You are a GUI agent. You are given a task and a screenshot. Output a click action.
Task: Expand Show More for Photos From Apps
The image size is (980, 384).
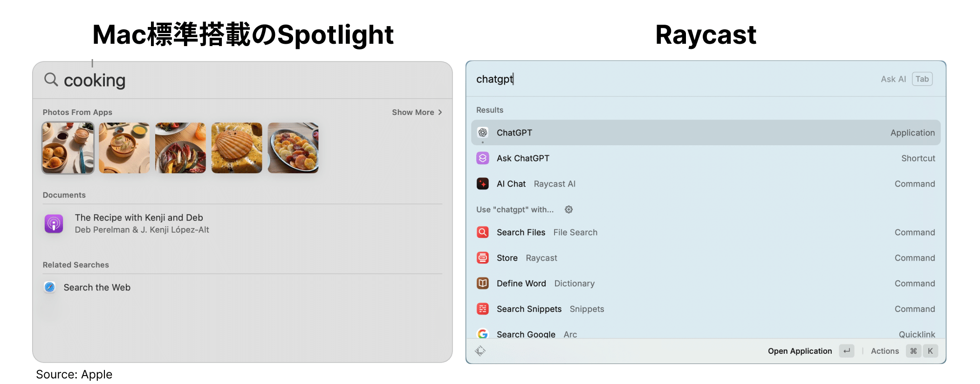[417, 112]
